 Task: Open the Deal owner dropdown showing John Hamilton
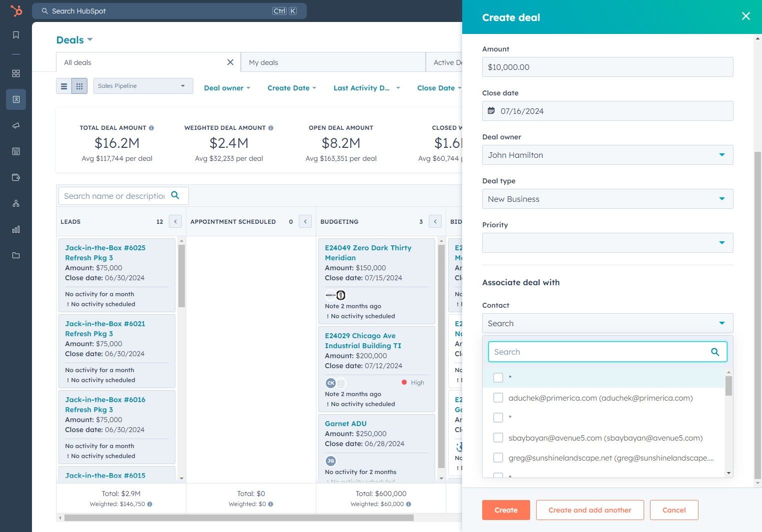click(608, 155)
